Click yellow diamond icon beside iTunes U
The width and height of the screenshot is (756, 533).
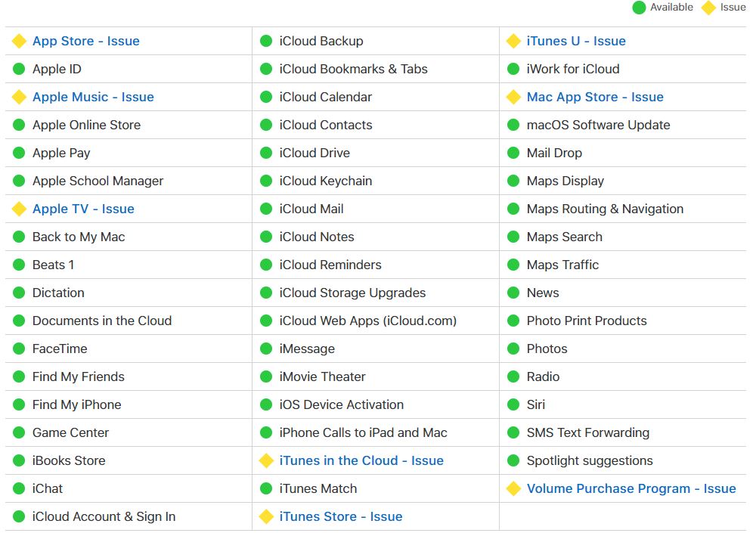coord(513,41)
